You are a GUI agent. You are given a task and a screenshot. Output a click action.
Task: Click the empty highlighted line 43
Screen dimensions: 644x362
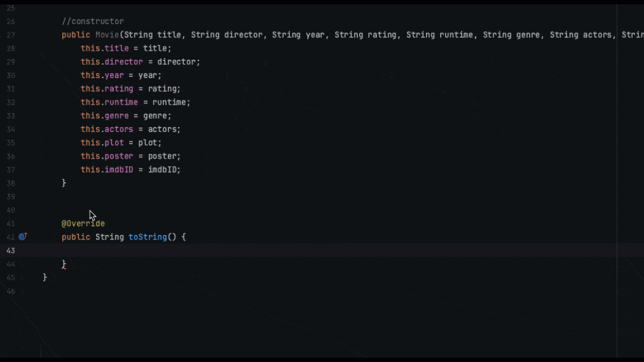(322, 250)
